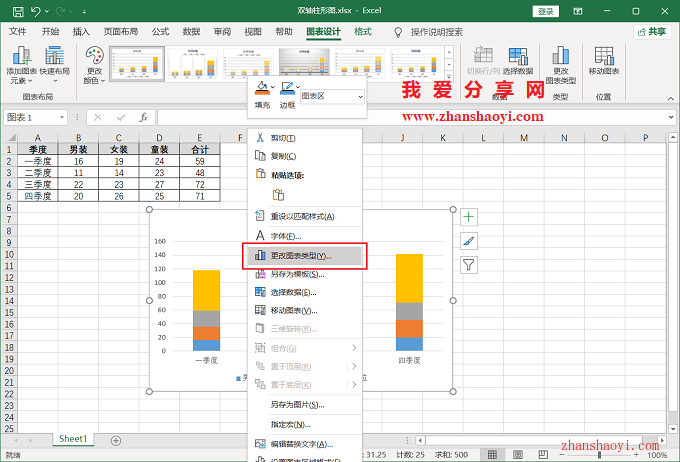Open the Page Layout tab
Screen dimensions: 680x462
[121, 32]
